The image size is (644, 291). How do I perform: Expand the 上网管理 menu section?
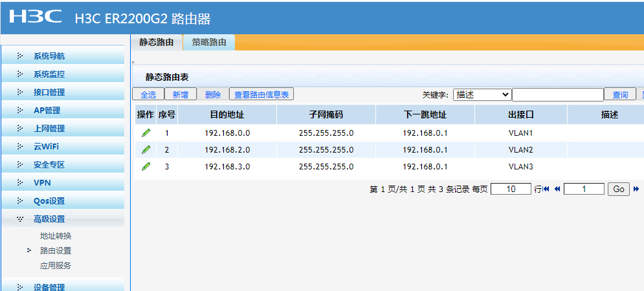tap(63, 129)
